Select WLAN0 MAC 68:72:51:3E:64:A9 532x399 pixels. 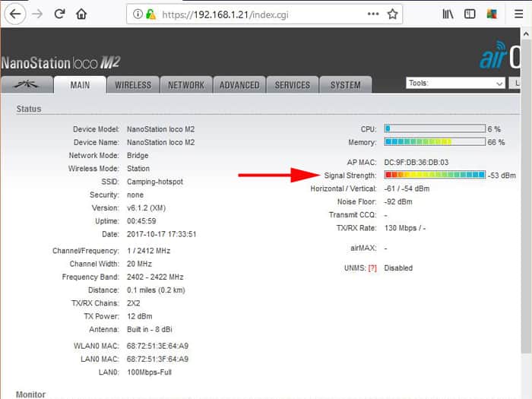(157, 346)
